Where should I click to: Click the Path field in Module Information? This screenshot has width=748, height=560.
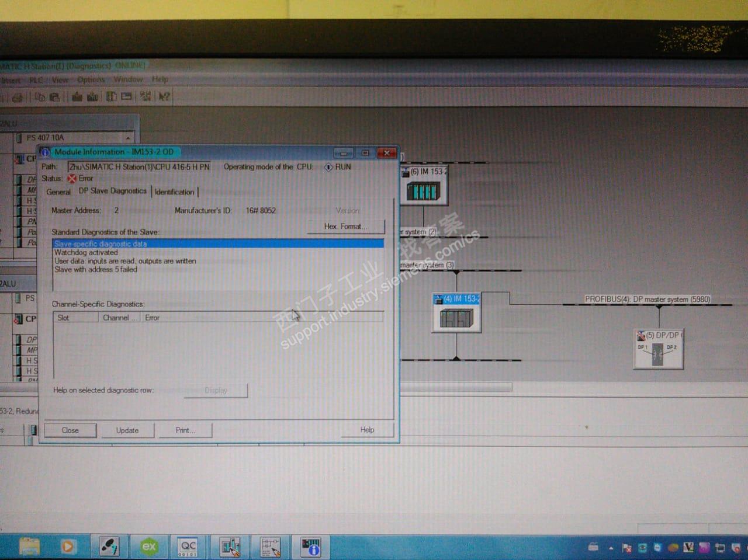coord(139,167)
